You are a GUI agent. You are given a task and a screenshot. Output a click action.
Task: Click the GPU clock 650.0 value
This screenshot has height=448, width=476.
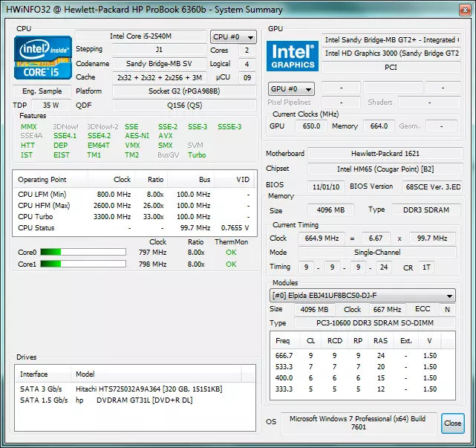pos(311,126)
